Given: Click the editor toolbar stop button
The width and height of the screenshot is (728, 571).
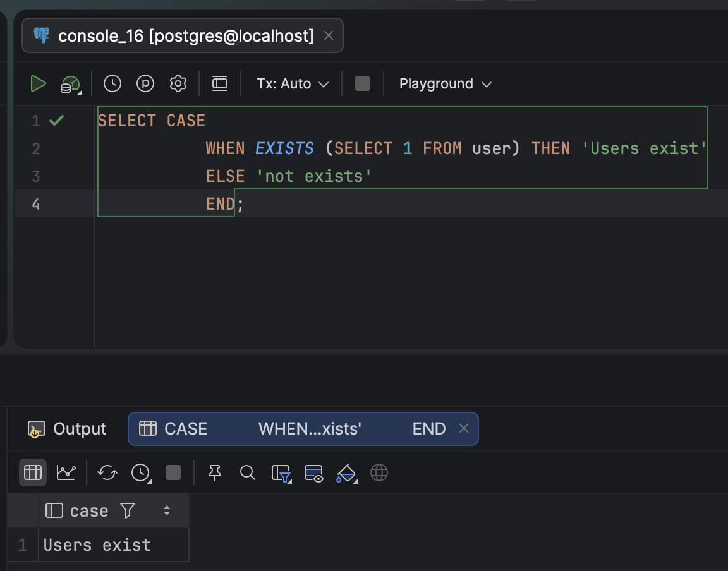Looking at the screenshot, I should pyautogui.click(x=363, y=83).
